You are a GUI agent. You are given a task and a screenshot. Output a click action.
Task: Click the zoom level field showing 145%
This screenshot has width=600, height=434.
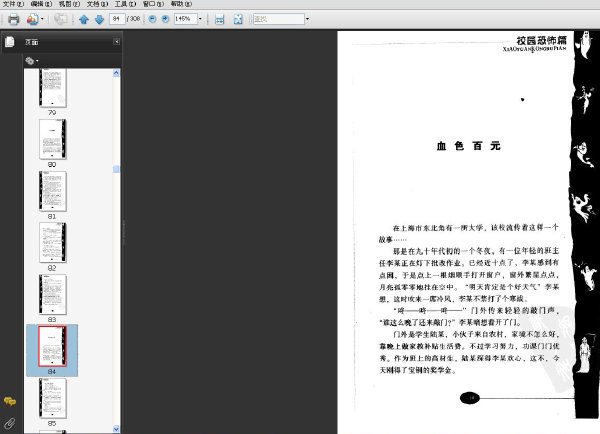pos(186,18)
